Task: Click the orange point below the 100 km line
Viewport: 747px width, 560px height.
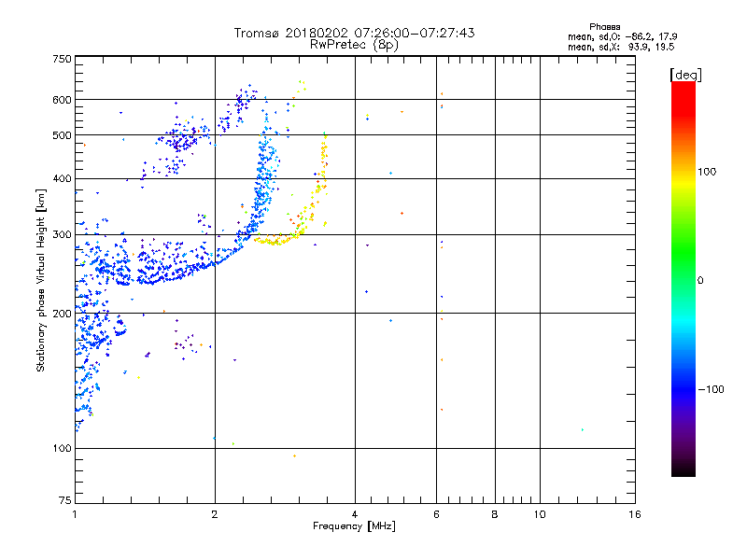Action: tap(294, 456)
